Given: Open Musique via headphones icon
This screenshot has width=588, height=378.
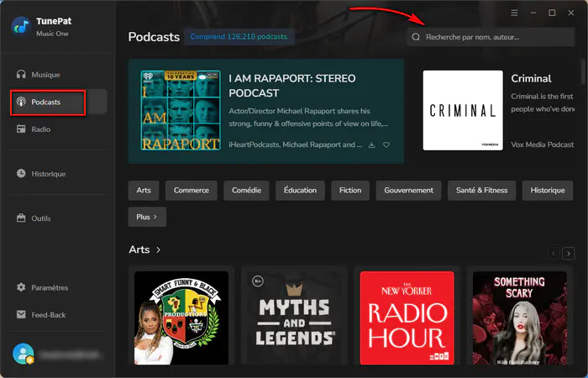Looking at the screenshot, I should click(21, 74).
